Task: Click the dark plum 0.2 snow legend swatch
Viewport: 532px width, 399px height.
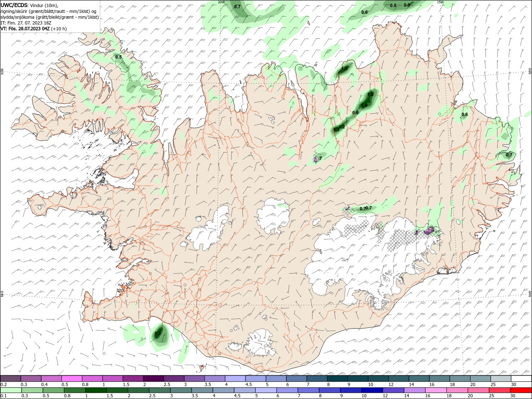Action: (x=10, y=379)
